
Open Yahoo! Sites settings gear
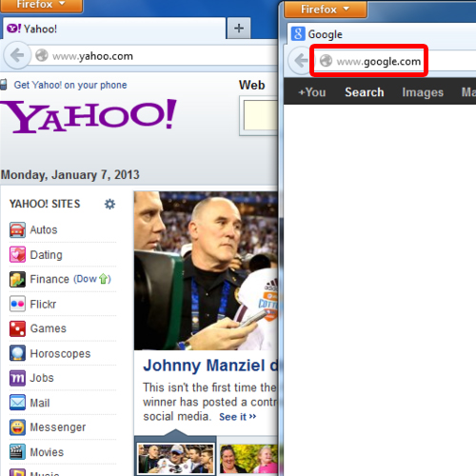click(x=109, y=204)
